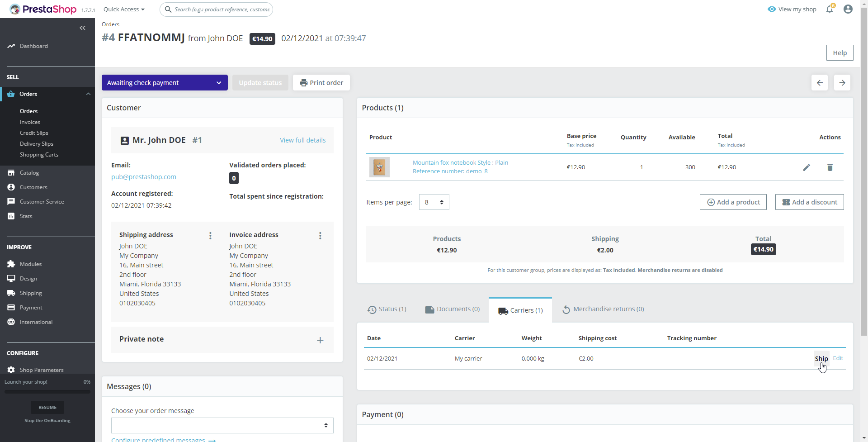This screenshot has height=442, width=868.
Task: Switch to the Documents (0) tab
Action: pyautogui.click(x=453, y=309)
